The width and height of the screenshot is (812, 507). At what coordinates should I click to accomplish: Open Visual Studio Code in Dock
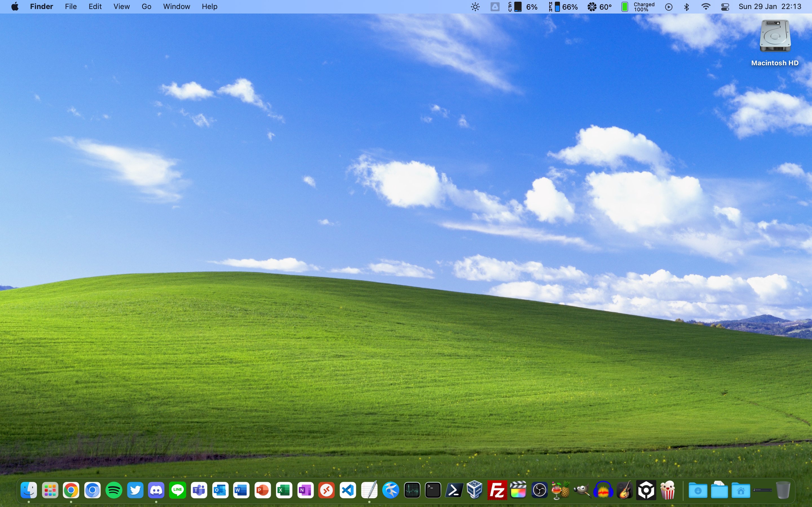[x=348, y=491]
